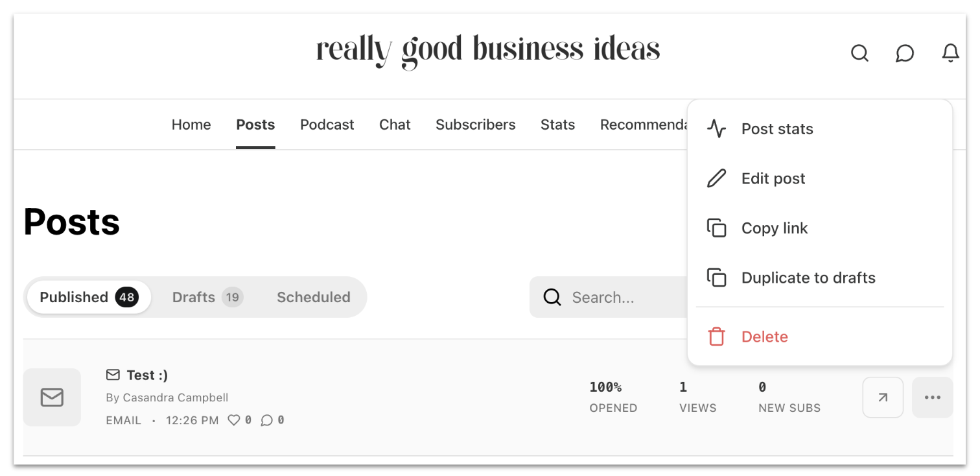Click the really good business ideas logo
The image size is (980, 476).
tap(488, 51)
